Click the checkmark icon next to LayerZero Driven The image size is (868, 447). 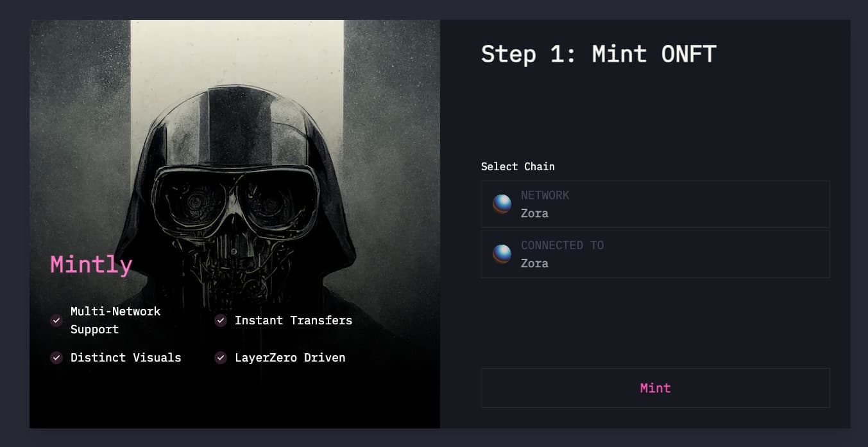[x=221, y=358]
